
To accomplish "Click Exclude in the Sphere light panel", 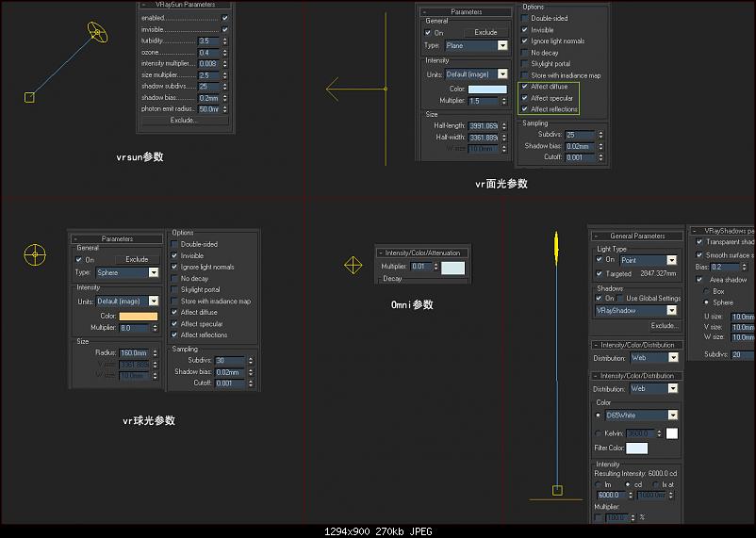I will coord(137,259).
